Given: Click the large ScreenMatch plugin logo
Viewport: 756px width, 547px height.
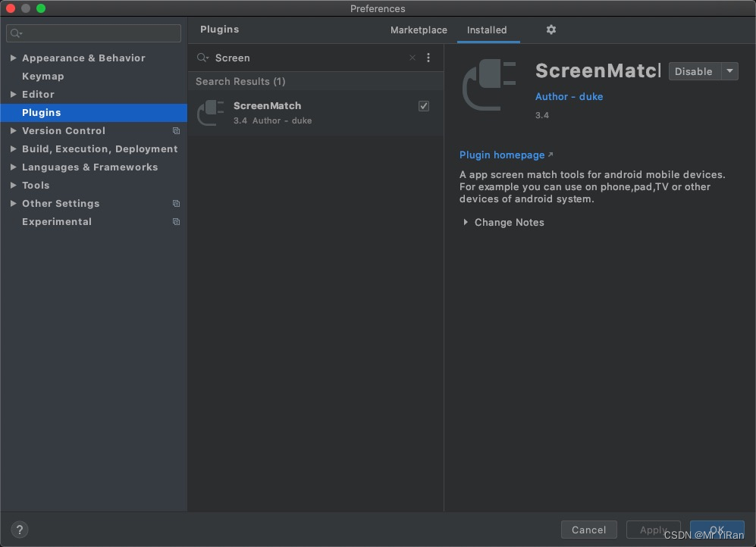Looking at the screenshot, I should (489, 84).
